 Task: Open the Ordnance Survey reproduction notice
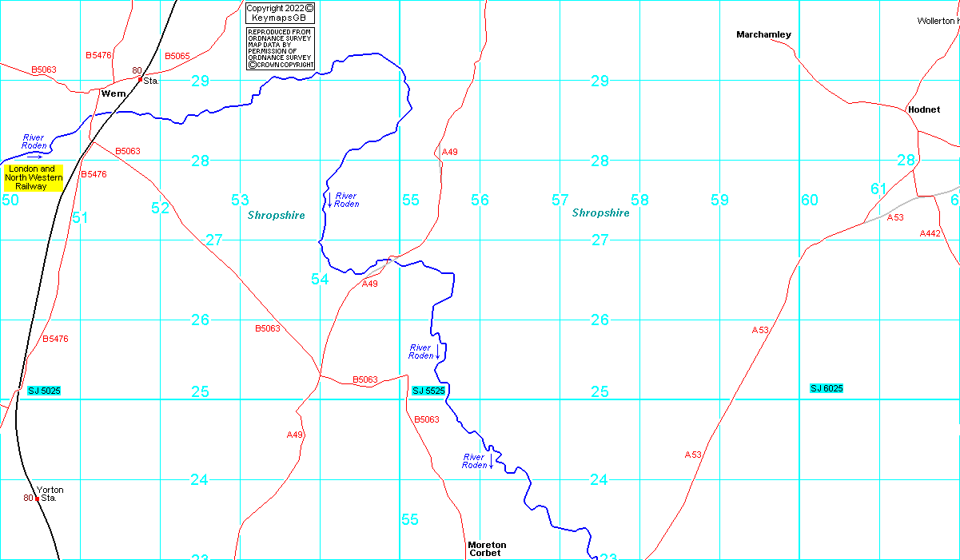point(280,49)
